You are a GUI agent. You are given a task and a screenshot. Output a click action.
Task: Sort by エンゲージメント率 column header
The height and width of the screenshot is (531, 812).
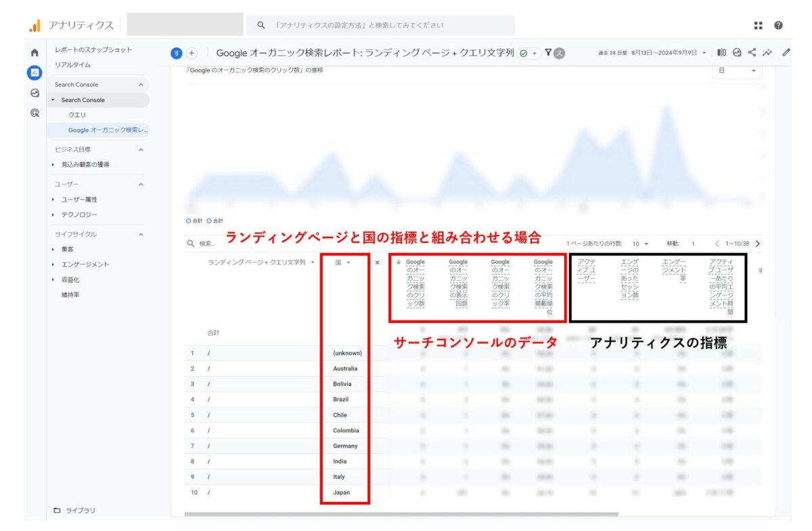pyautogui.click(x=673, y=271)
